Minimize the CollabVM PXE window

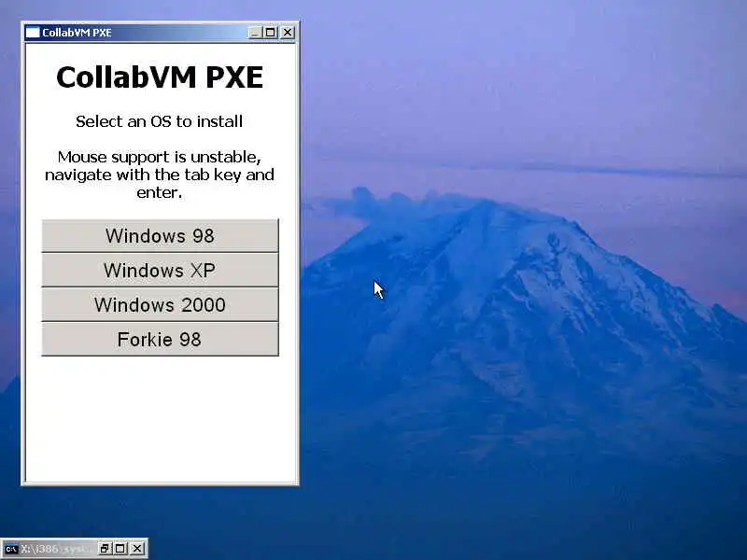tap(255, 33)
